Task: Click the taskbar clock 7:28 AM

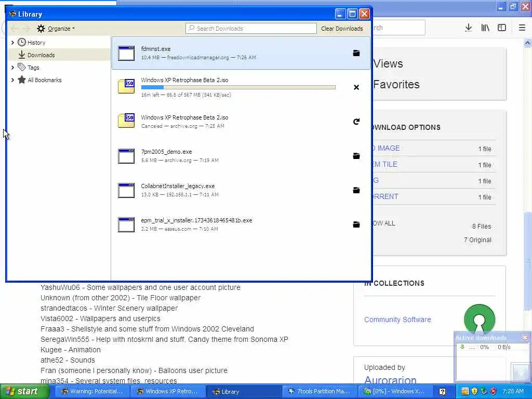Action: [513, 391]
